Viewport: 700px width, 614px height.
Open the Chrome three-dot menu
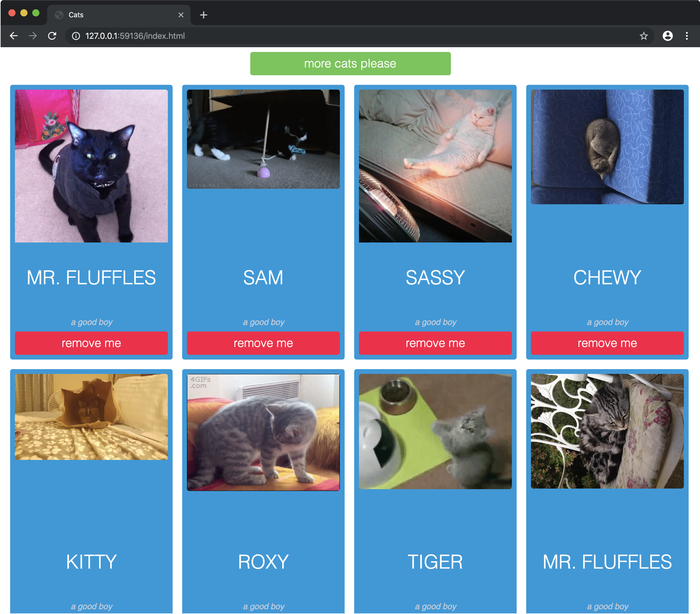[x=686, y=36]
